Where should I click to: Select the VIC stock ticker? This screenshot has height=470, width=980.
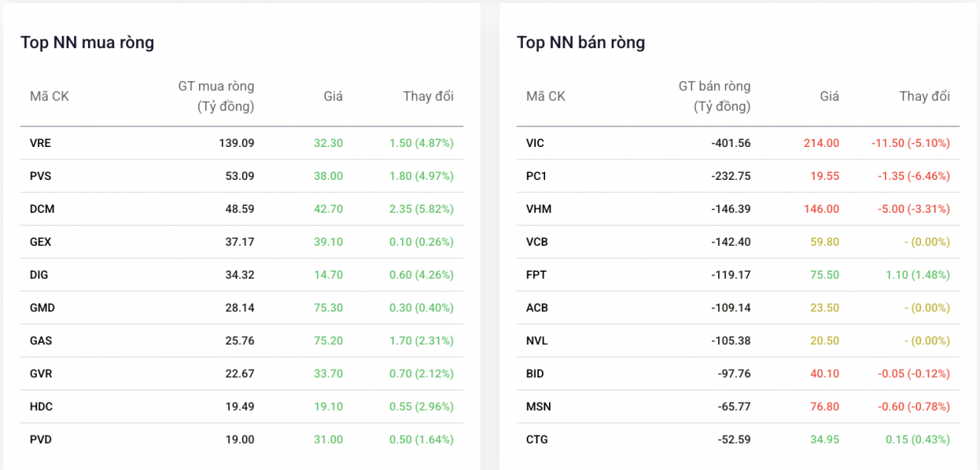tap(535, 143)
